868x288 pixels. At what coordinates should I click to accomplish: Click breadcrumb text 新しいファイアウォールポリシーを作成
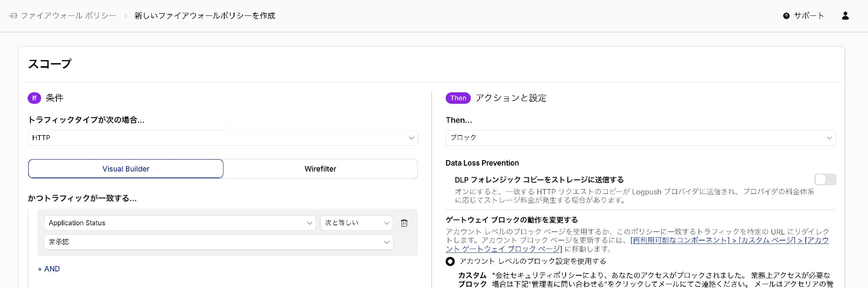[x=205, y=16]
